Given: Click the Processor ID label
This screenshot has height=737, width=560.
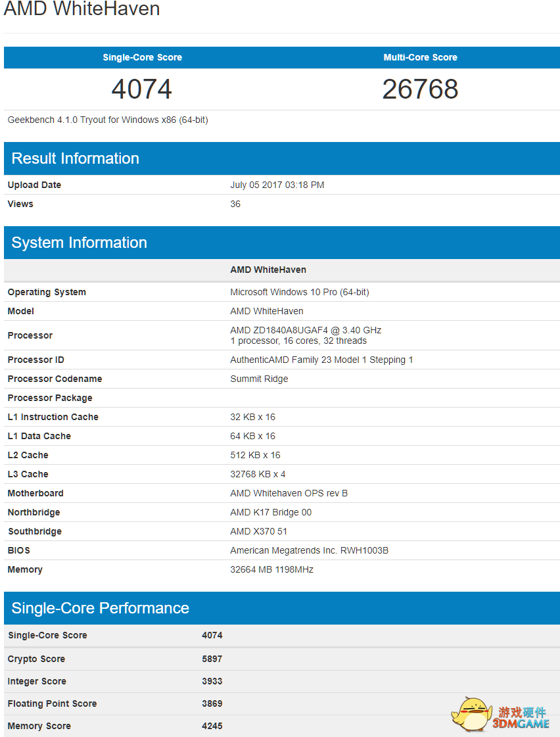Looking at the screenshot, I should point(35,360).
